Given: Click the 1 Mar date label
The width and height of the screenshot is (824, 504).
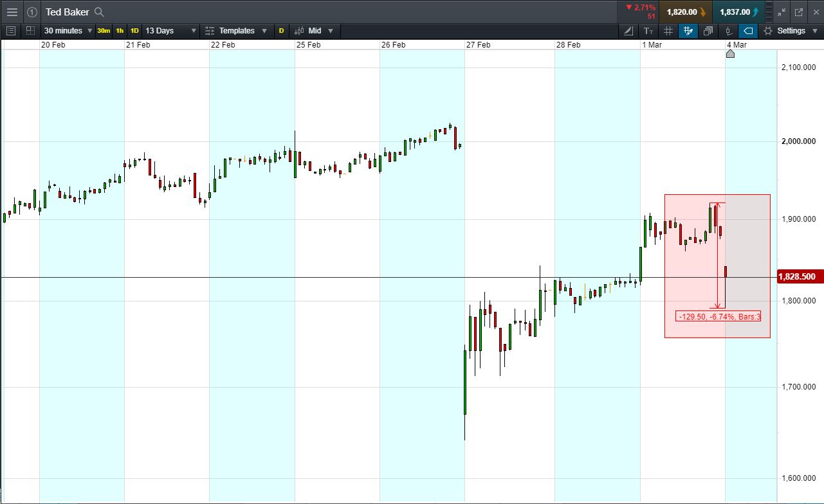Looking at the screenshot, I should pyautogui.click(x=652, y=44).
